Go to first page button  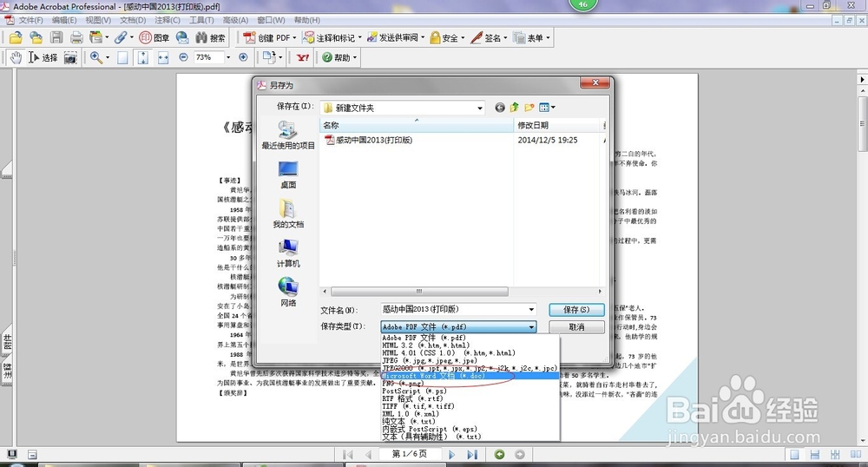[348, 454]
